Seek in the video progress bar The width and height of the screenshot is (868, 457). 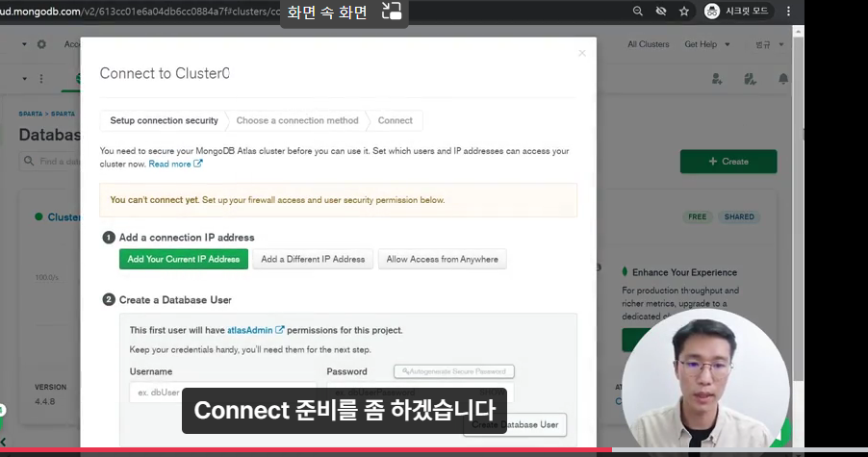tap(434, 450)
